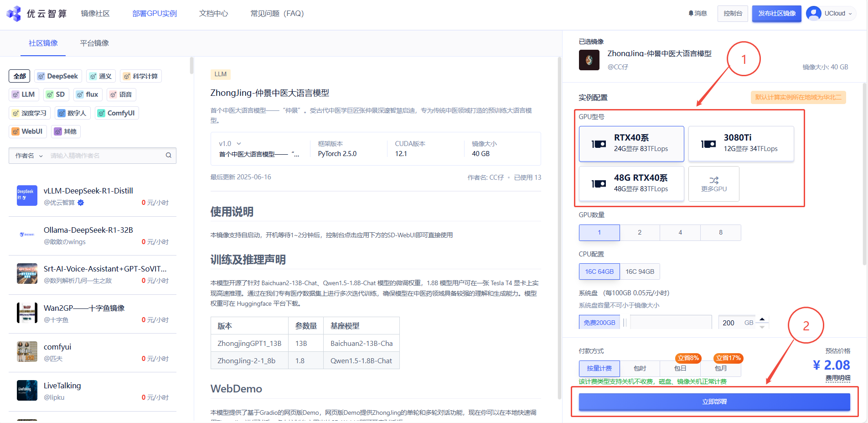Switch to 社区镜像 tab

(x=43, y=43)
